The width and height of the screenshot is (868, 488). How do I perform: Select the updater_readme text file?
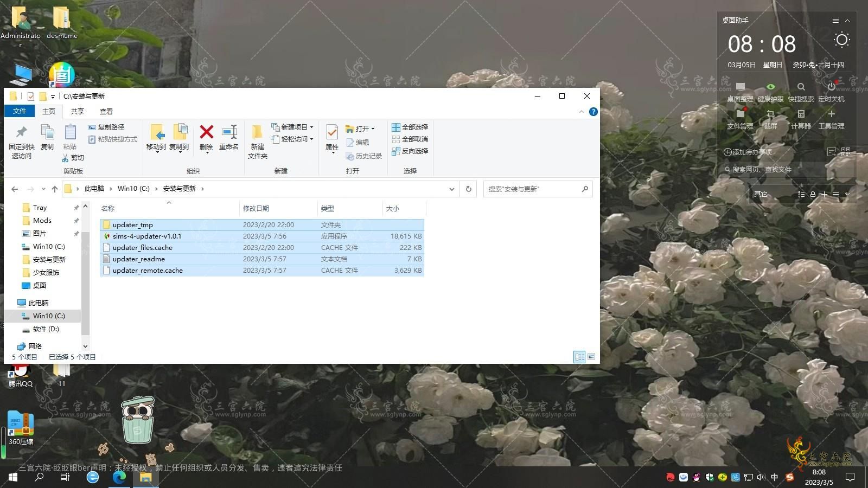(x=262, y=259)
